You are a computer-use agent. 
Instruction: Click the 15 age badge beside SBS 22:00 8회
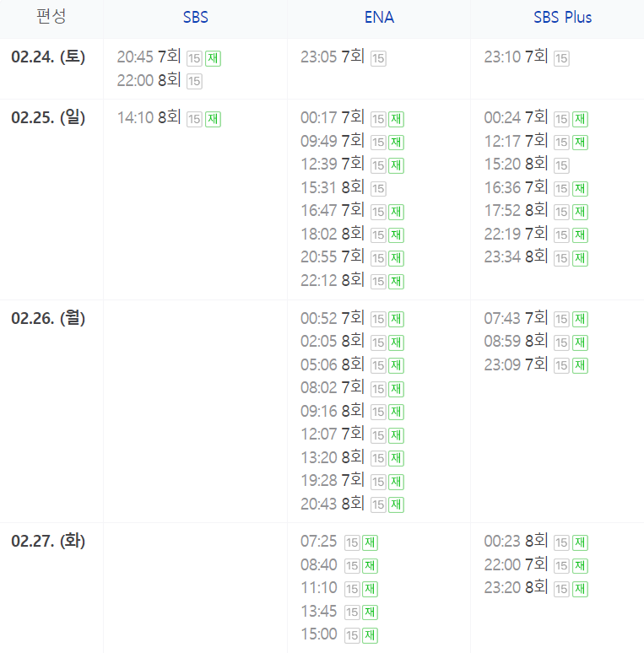tap(194, 81)
